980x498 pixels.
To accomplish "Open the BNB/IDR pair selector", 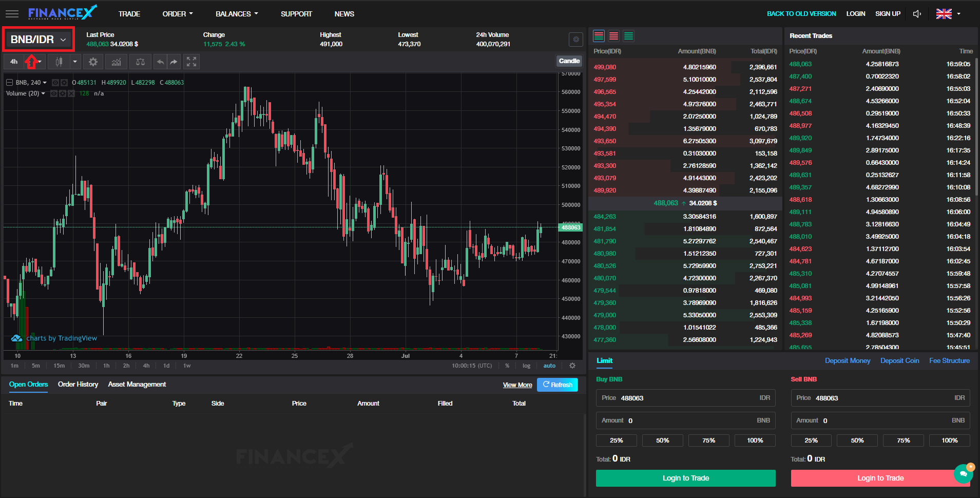I will [x=39, y=40].
